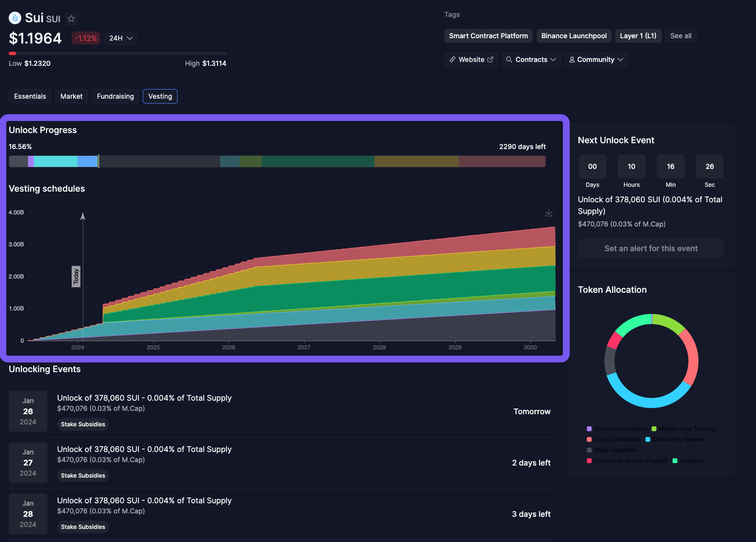Image resolution: width=756 pixels, height=542 pixels.
Task: Toggle Community Reserve legend item
Action: tap(675, 439)
